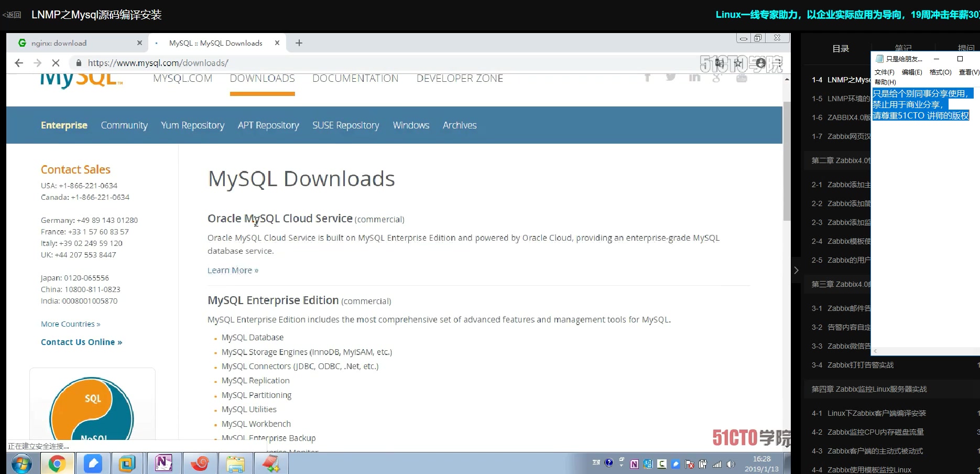This screenshot has width=980, height=474.
Task: Open the DEVELOPER ZONE navigation item
Action: 460,79
